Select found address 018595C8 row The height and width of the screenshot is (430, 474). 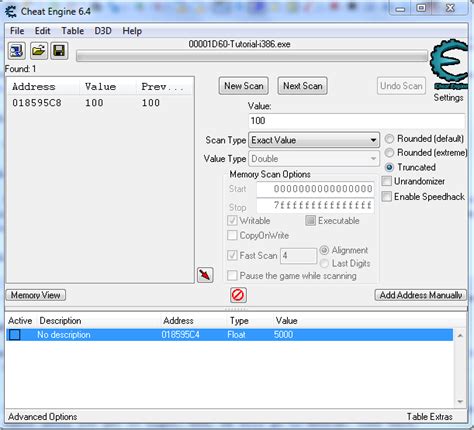(x=100, y=103)
